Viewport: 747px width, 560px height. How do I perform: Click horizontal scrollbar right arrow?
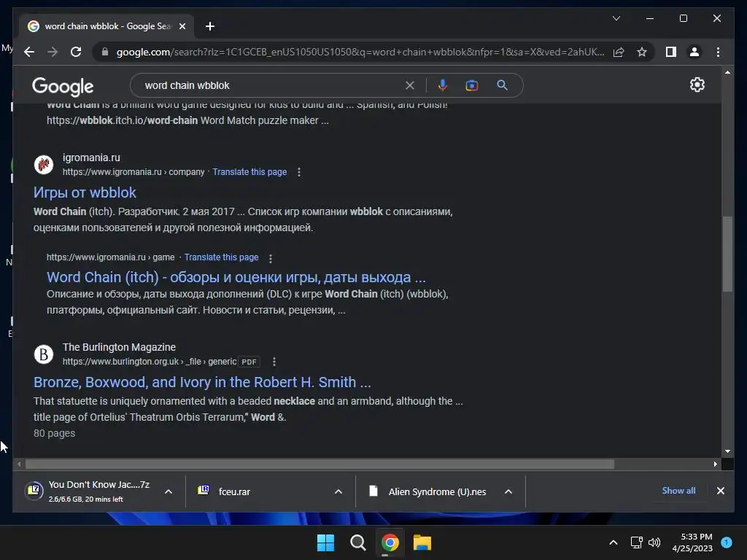[x=715, y=464]
